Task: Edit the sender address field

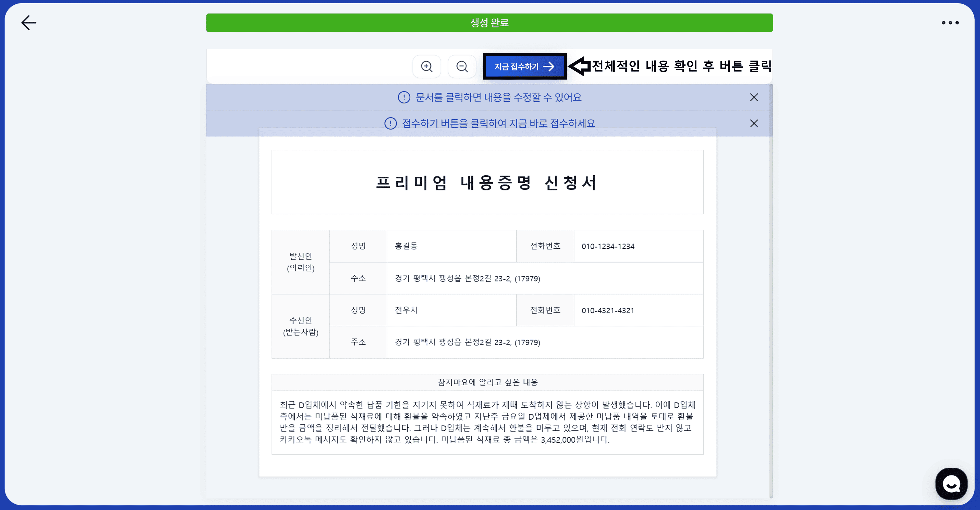Action: pos(467,278)
